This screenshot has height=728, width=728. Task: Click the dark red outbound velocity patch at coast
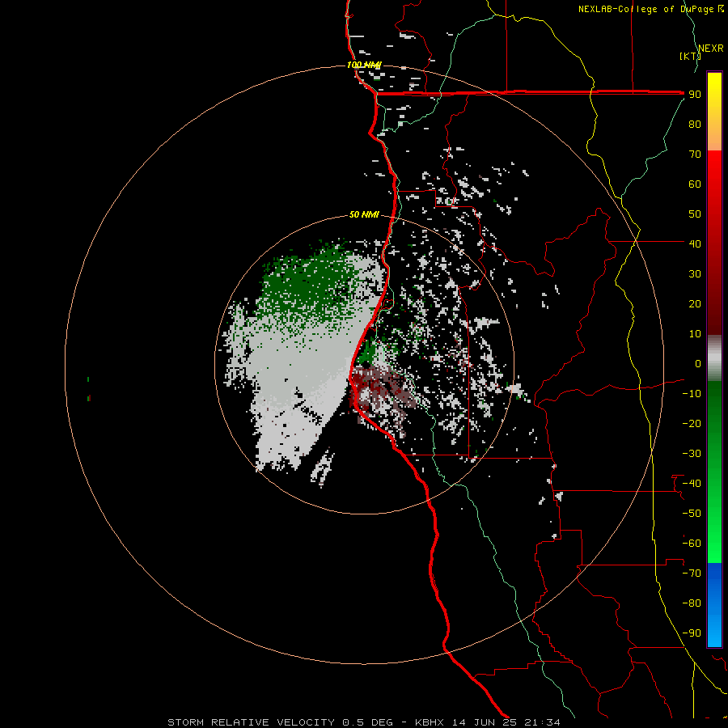pyautogui.click(x=366, y=385)
